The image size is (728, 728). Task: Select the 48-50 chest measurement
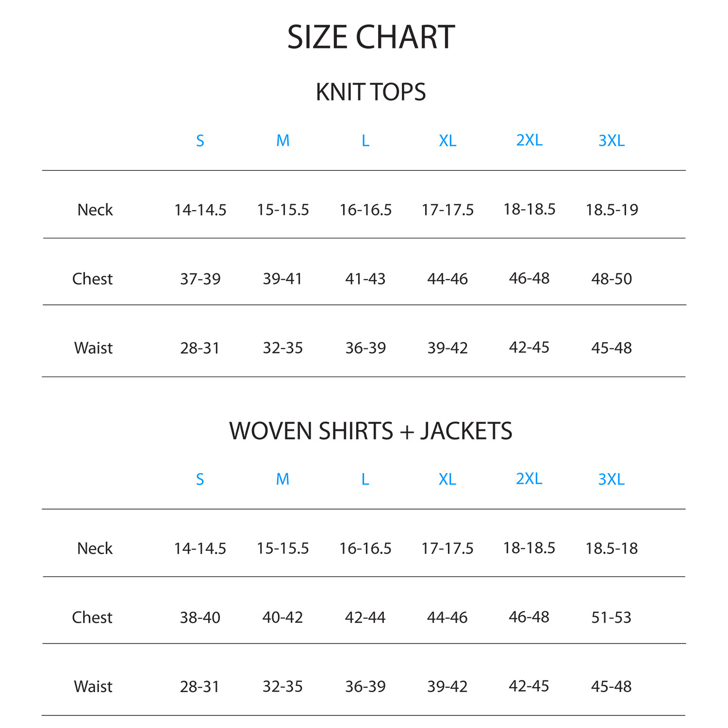click(x=612, y=279)
